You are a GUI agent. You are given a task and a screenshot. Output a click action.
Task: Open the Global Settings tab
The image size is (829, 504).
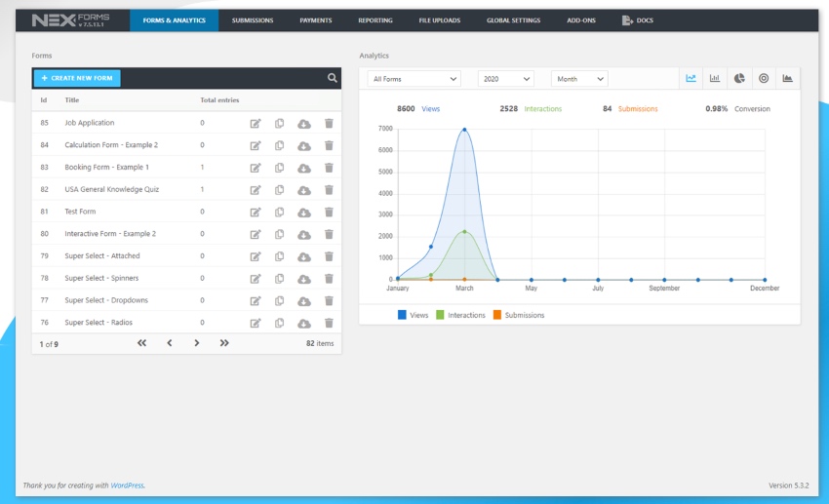pos(513,20)
